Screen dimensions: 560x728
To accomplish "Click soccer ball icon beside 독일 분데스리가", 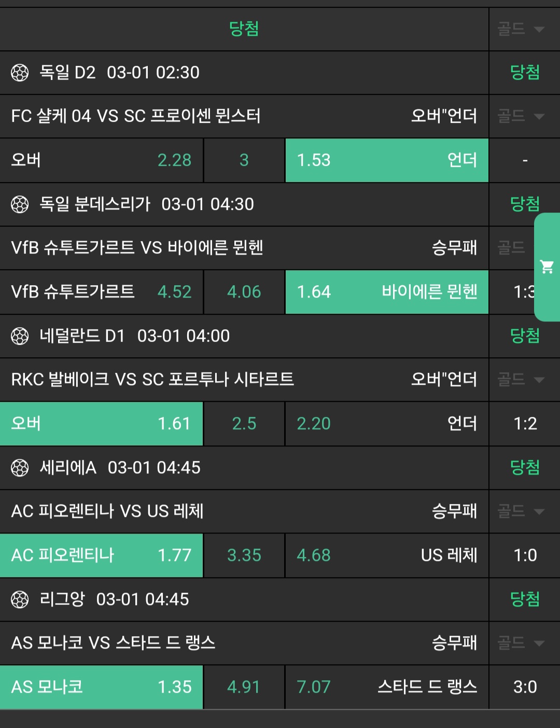I will pos(20,204).
